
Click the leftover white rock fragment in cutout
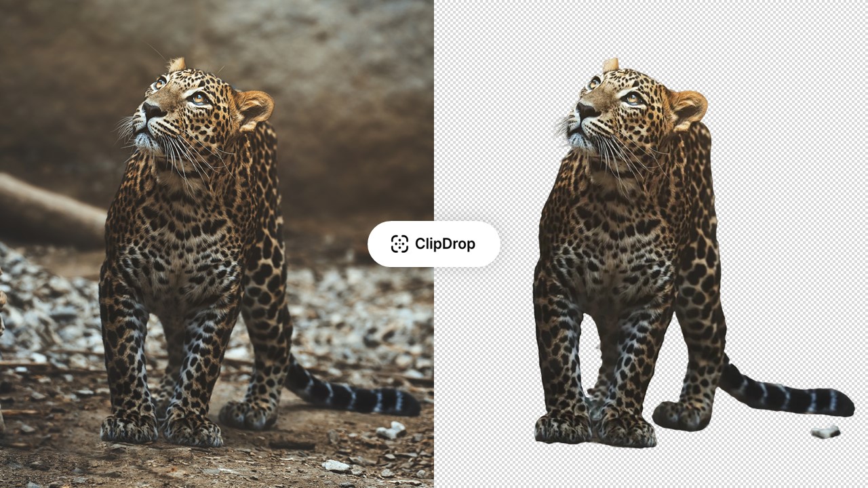[x=825, y=431]
